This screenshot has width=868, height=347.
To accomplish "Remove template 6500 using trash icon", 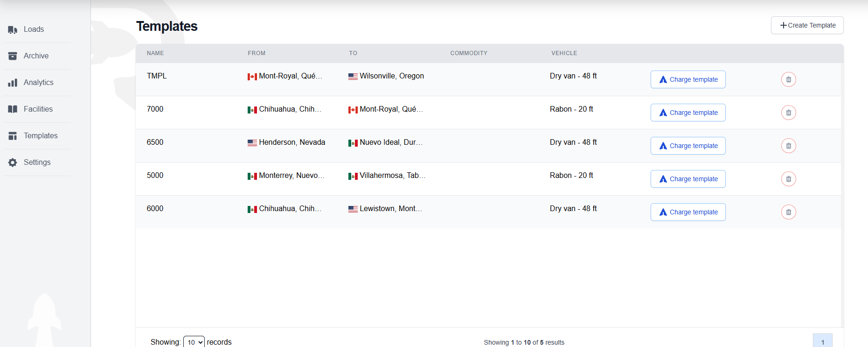I will (788, 146).
